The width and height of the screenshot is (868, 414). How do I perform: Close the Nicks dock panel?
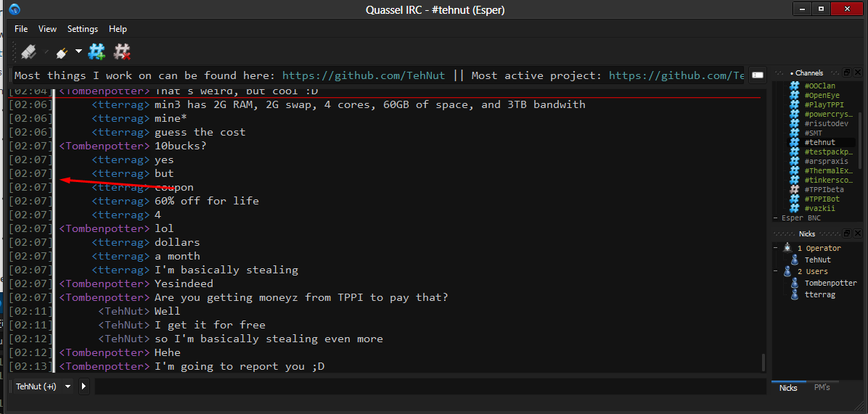pyautogui.click(x=858, y=234)
